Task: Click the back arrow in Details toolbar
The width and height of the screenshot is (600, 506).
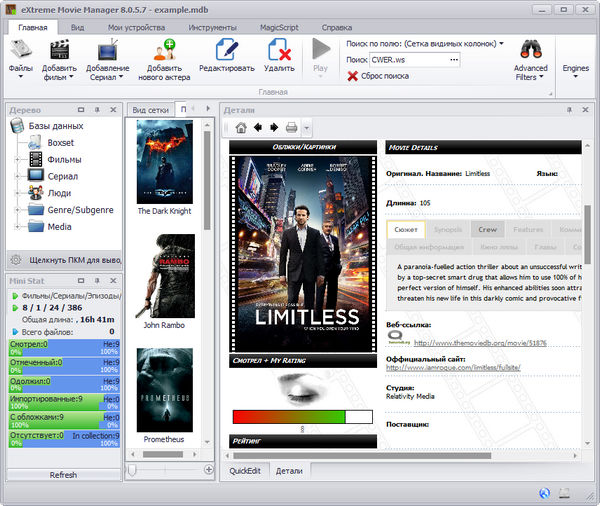Action: [x=257, y=127]
